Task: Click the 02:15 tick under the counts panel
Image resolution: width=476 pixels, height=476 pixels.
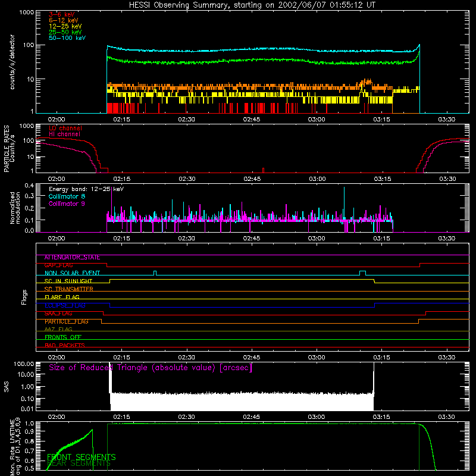Action: click(121, 120)
